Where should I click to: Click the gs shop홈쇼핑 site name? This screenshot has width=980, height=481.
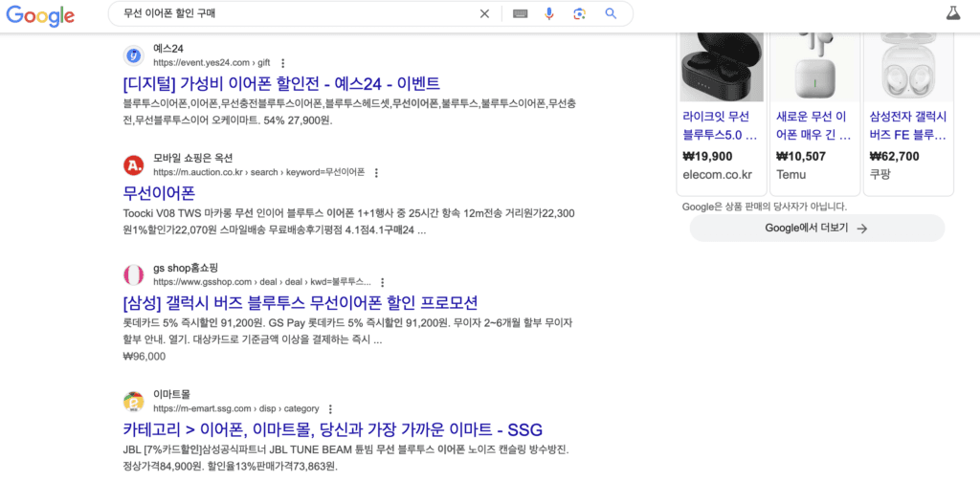pos(186,268)
